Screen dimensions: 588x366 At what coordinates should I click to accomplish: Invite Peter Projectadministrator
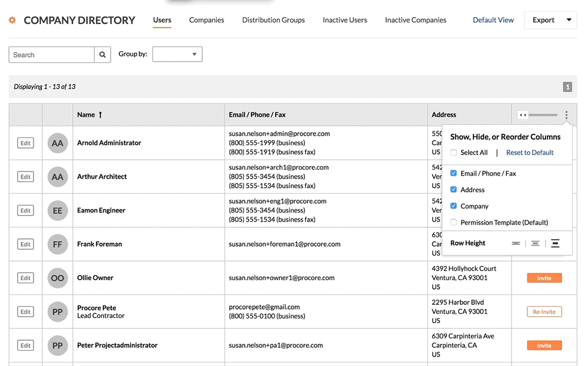tap(544, 345)
